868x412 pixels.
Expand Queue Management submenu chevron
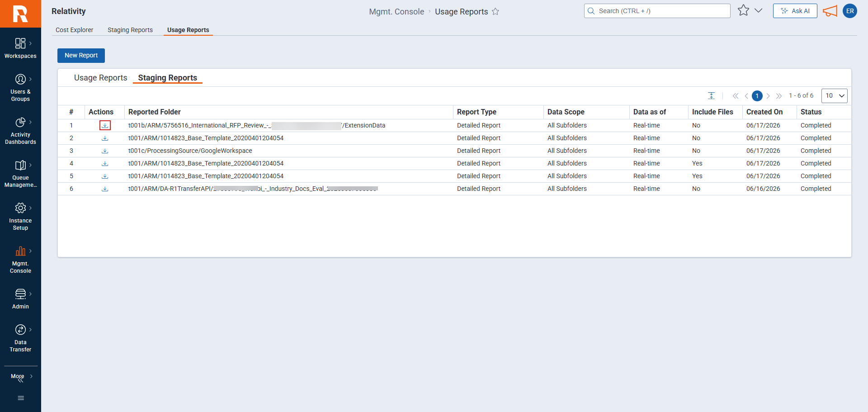point(30,165)
